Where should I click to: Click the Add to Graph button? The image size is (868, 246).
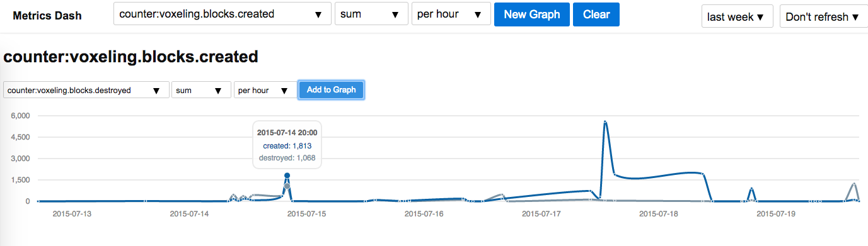[x=331, y=90]
